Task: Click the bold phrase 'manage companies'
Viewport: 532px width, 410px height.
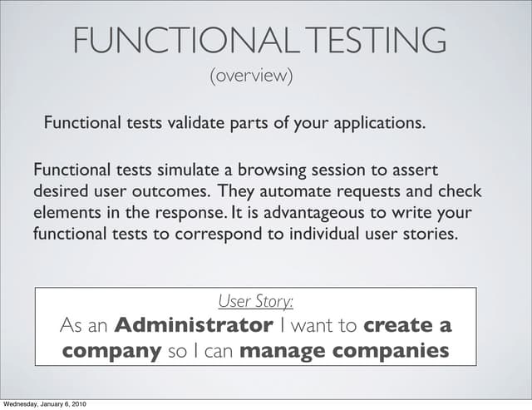Action: tap(344, 351)
